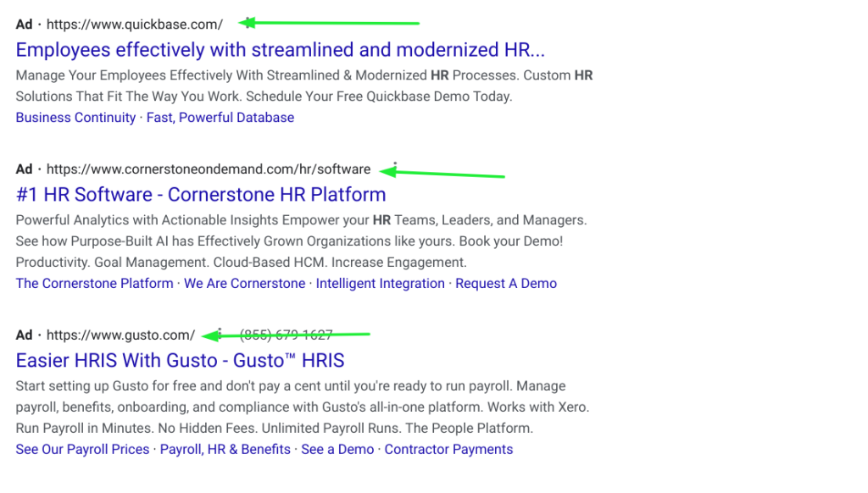The width and height of the screenshot is (868, 493).
Task: Open 'Fast, Powerful Database' sitelink
Action: tap(220, 118)
